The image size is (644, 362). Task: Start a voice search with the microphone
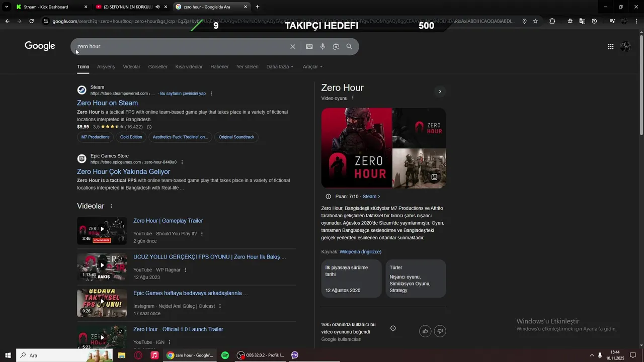click(x=323, y=47)
